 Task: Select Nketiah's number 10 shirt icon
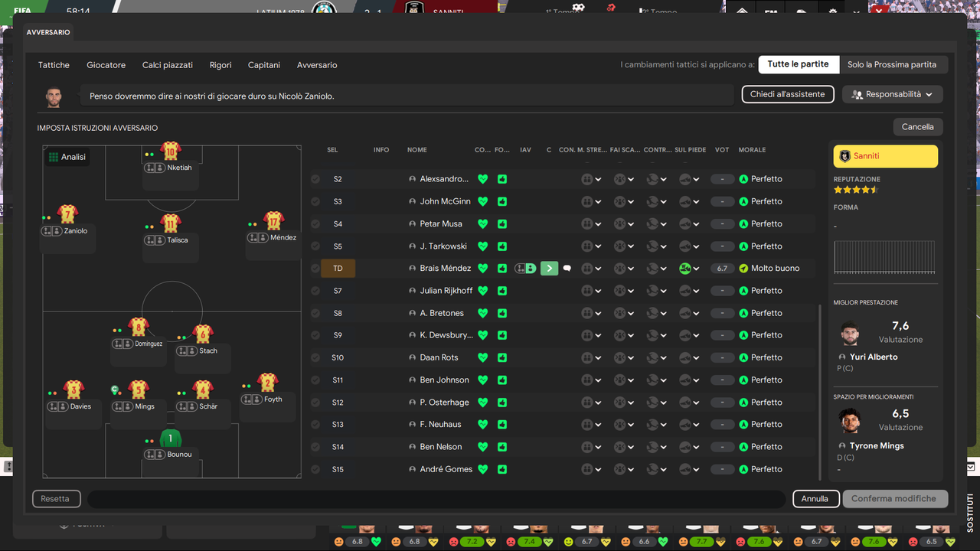[170, 151]
